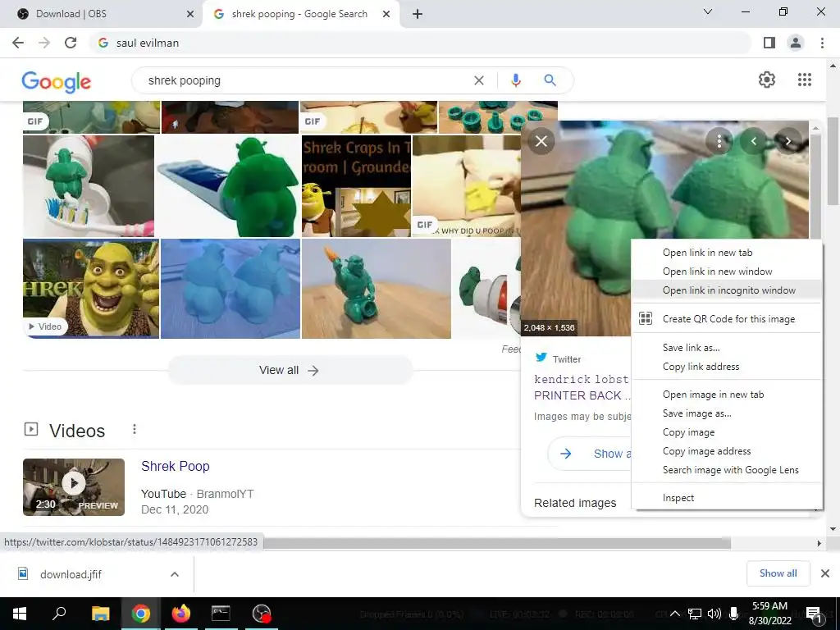Screen dimensions: 840x630
Task: Open the blue-tinted two Shrek figures thumbnail
Action: pyautogui.click(x=231, y=289)
